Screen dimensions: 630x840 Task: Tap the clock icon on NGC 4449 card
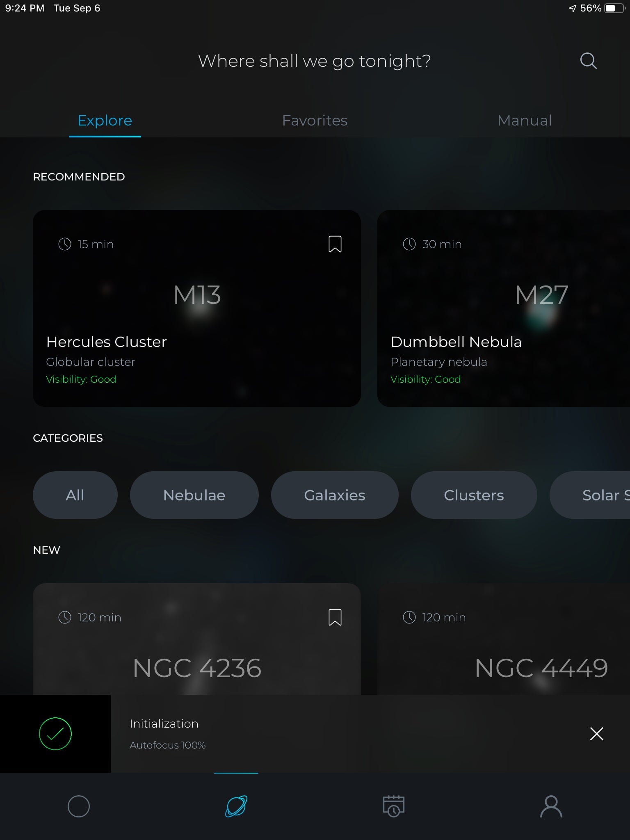(x=409, y=617)
